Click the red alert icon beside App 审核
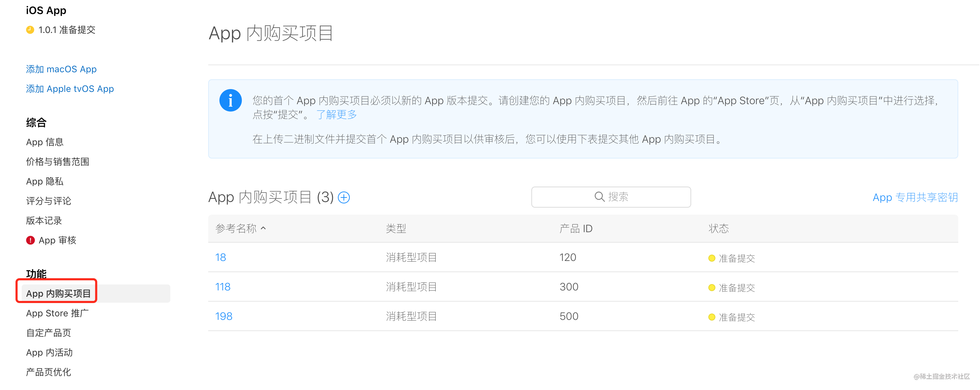 click(30, 241)
